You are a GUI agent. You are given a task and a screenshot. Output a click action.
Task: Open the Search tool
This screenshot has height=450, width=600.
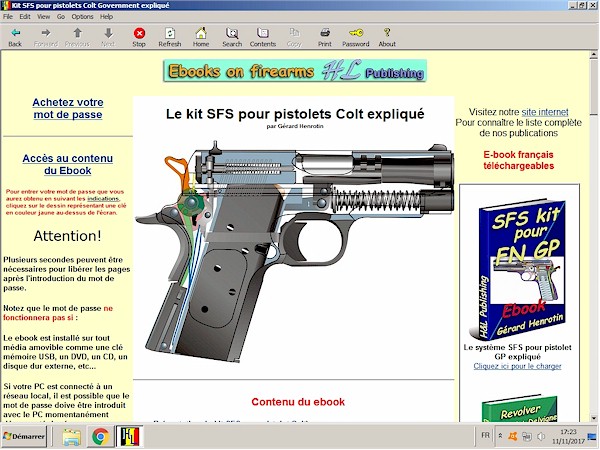(232, 37)
